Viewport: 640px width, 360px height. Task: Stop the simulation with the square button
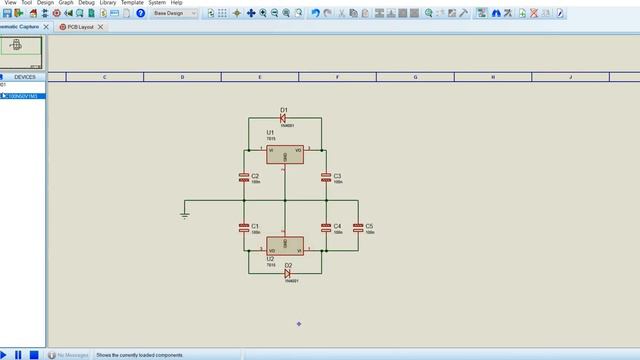[x=34, y=355]
